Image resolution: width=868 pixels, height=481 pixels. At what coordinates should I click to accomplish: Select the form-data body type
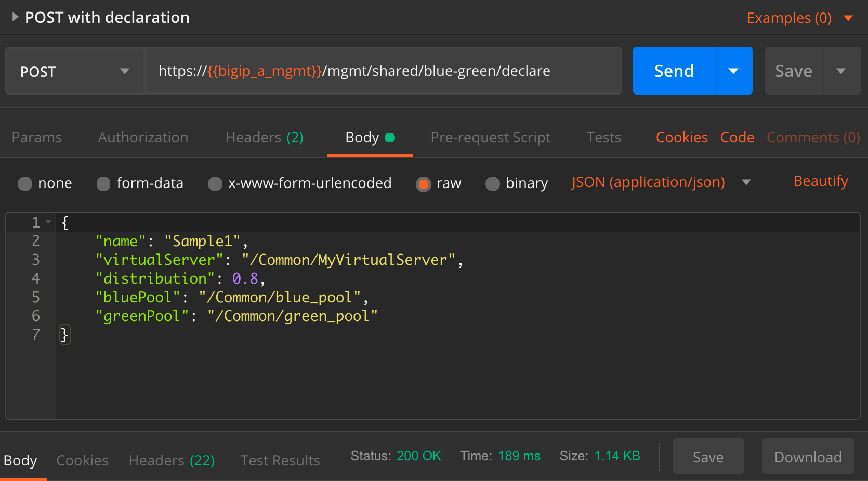103,183
